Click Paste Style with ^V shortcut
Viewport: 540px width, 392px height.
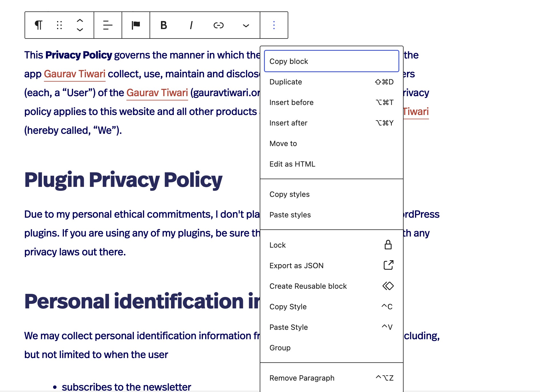tap(332, 327)
